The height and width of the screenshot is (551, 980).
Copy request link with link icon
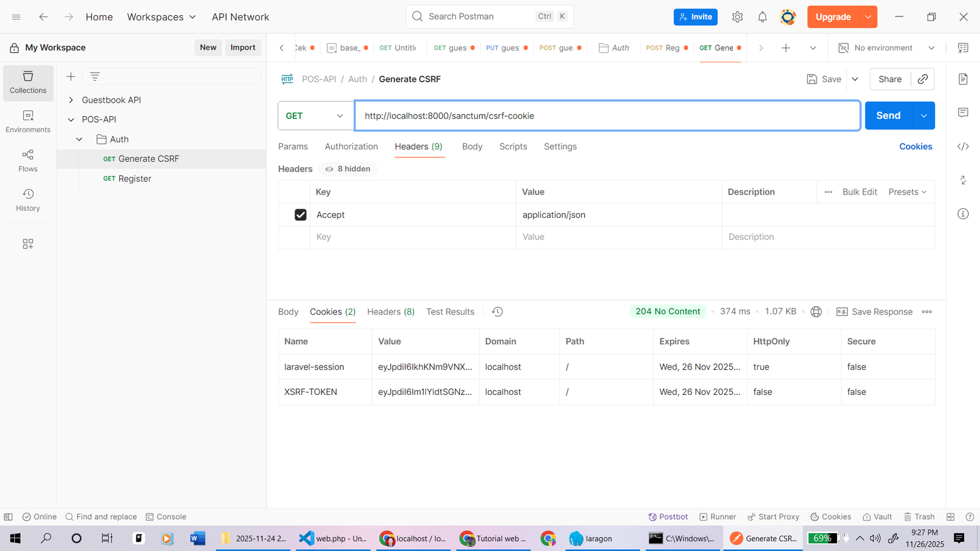tap(922, 79)
